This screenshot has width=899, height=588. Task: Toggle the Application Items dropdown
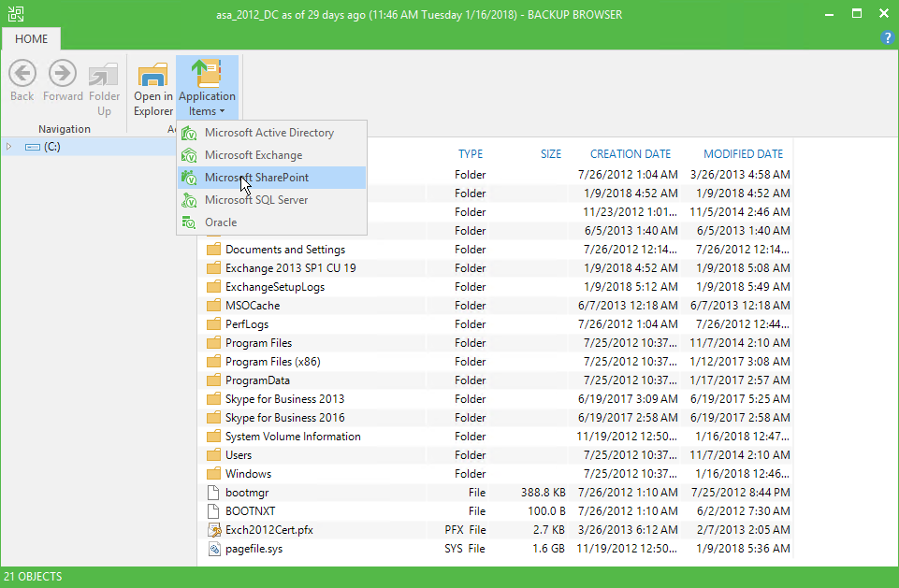207,88
